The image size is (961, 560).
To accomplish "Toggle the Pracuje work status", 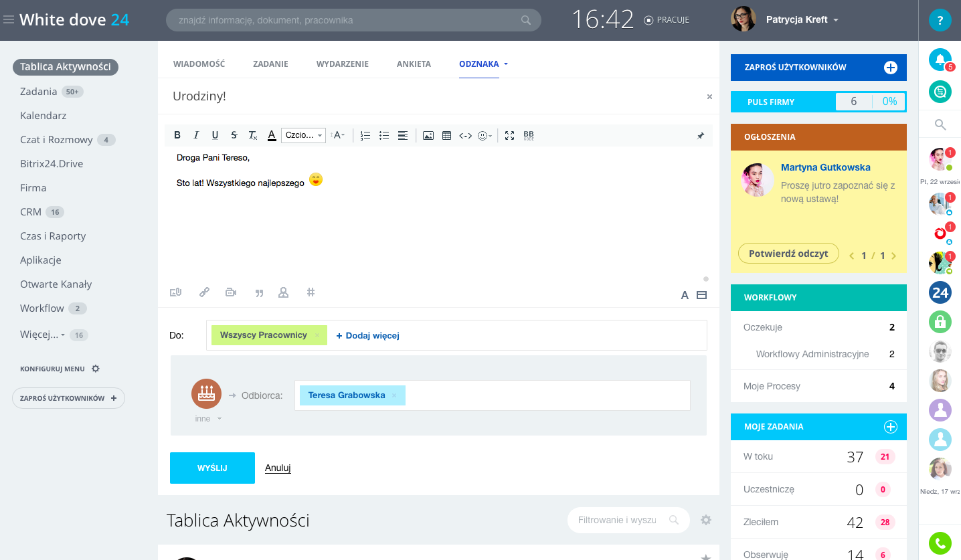I will pyautogui.click(x=666, y=20).
